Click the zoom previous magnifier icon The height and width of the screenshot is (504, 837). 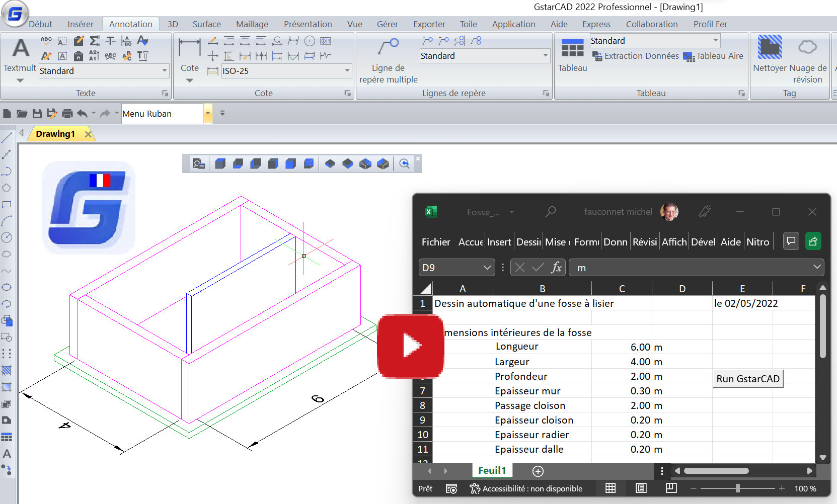pos(404,163)
